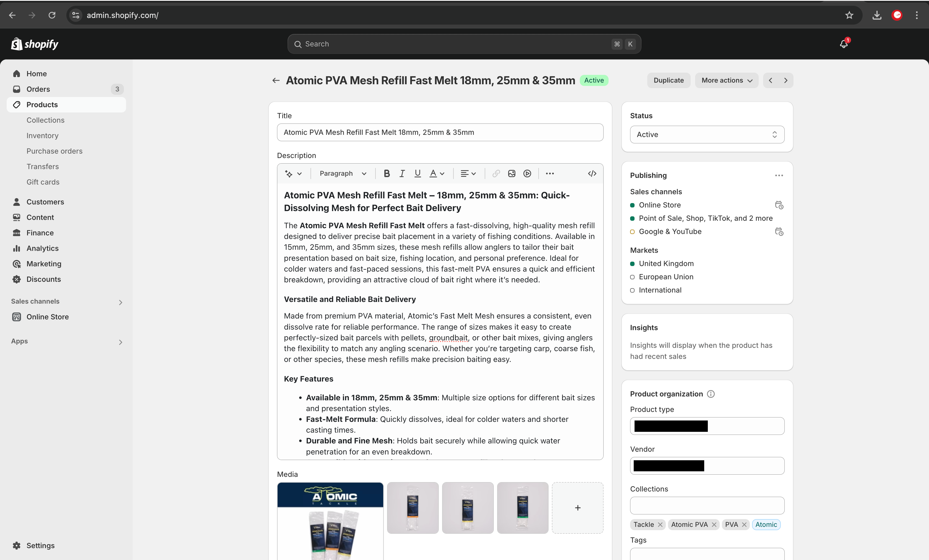Select the large Atomic Tackle media image
The height and width of the screenshot is (560, 929).
330,521
